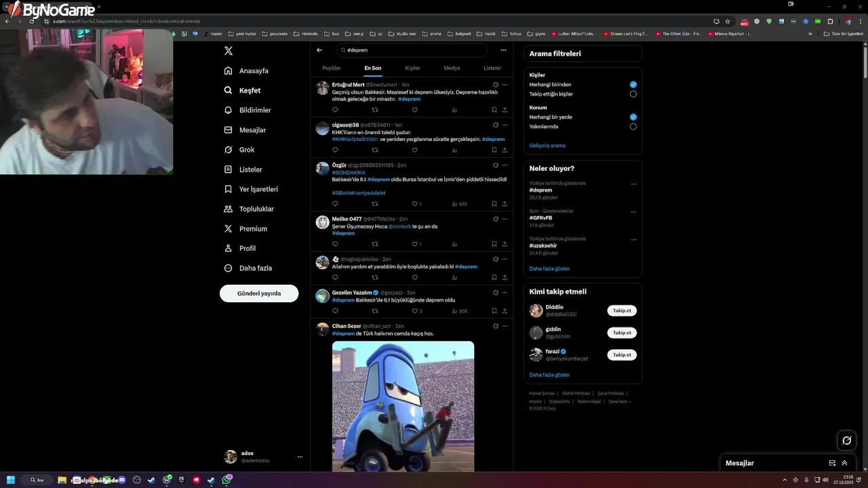The width and height of the screenshot is (868, 488).
Task: Reload the browser page
Action: click(31, 21)
